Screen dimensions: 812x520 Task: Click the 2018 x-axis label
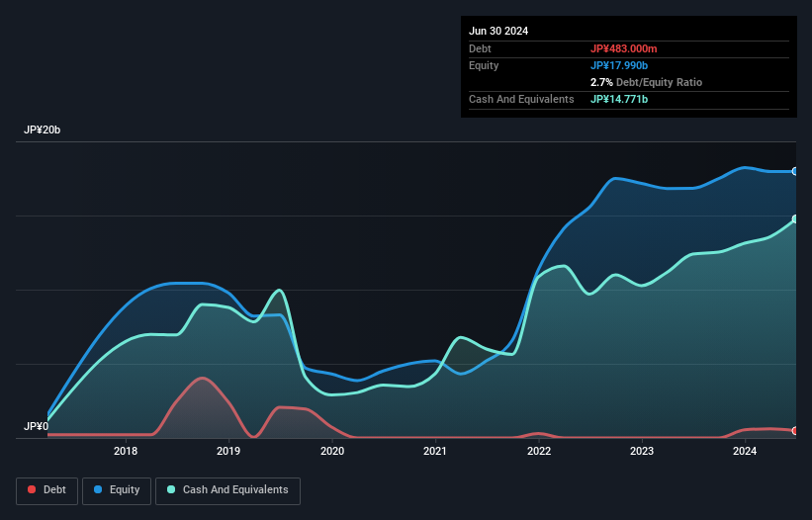pyautogui.click(x=126, y=451)
